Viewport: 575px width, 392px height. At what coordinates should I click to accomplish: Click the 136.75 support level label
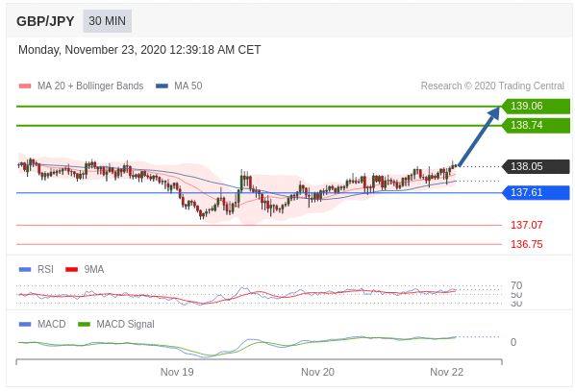click(x=527, y=244)
